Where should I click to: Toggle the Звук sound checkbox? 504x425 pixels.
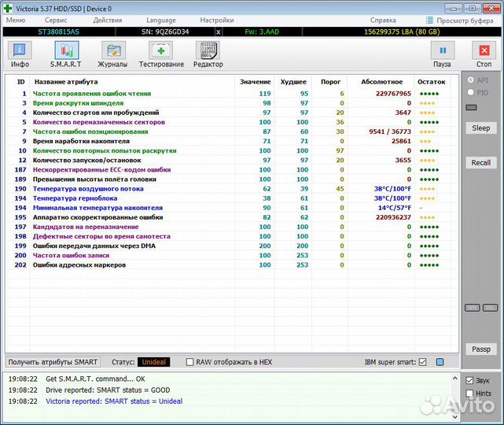[x=469, y=380]
